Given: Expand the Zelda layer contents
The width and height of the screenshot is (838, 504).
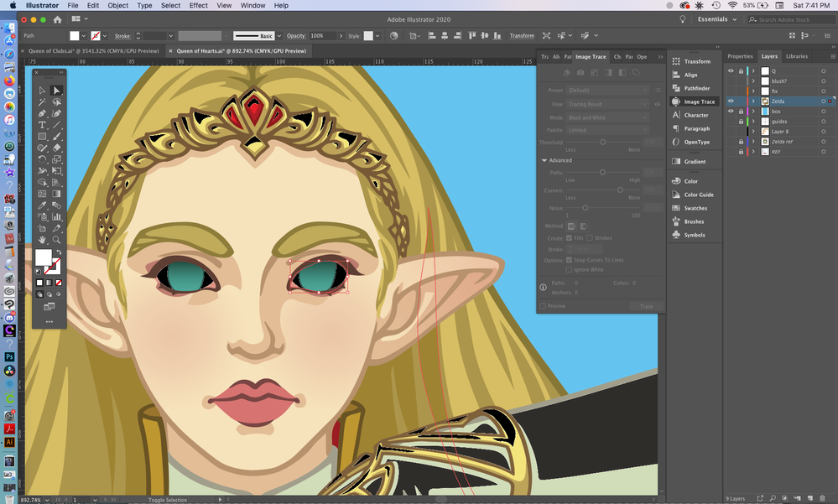Looking at the screenshot, I should [x=753, y=101].
